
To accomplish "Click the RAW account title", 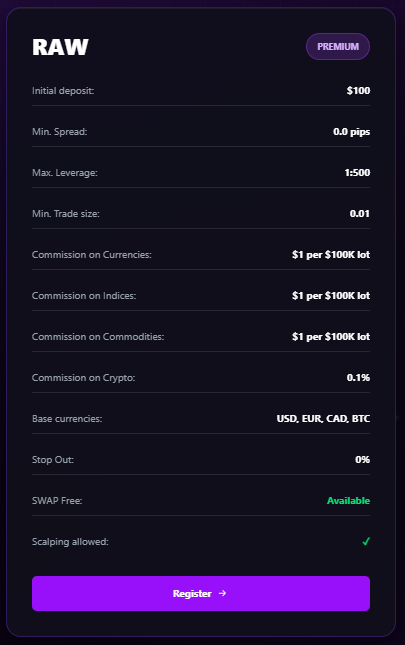I will click(60, 47).
